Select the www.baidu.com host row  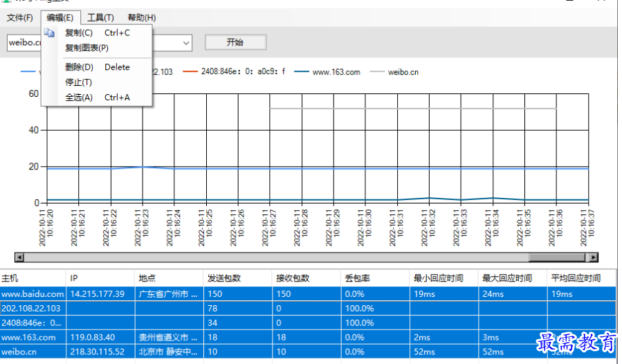coord(308,293)
